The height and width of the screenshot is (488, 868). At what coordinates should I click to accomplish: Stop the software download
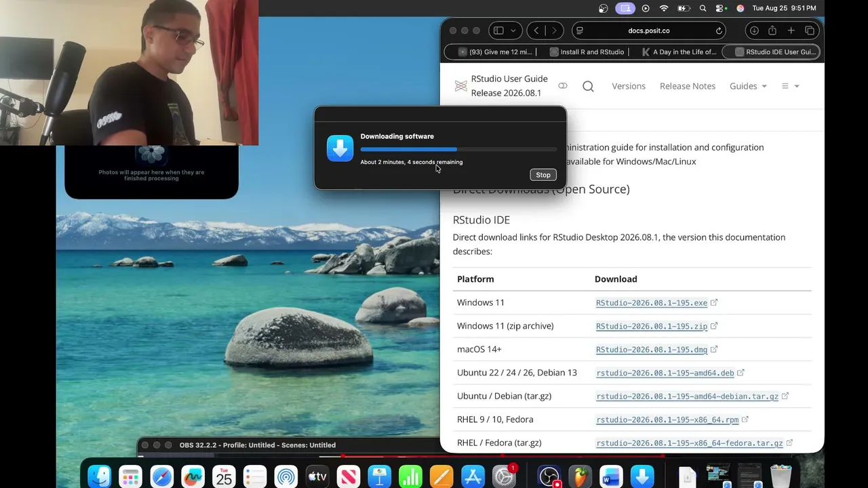pos(543,175)
